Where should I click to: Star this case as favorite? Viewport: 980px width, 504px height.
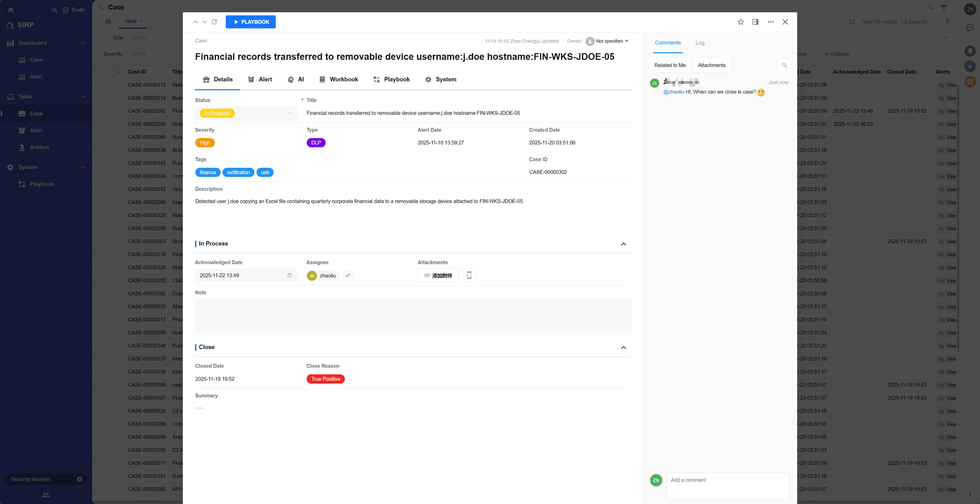[x=740, y=22]
